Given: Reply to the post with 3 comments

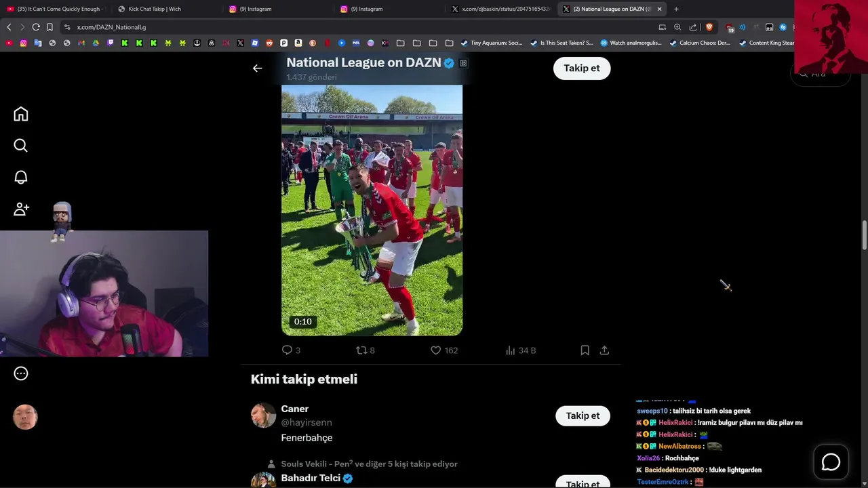Looking at the screenshot, I should tap(291, 350).
